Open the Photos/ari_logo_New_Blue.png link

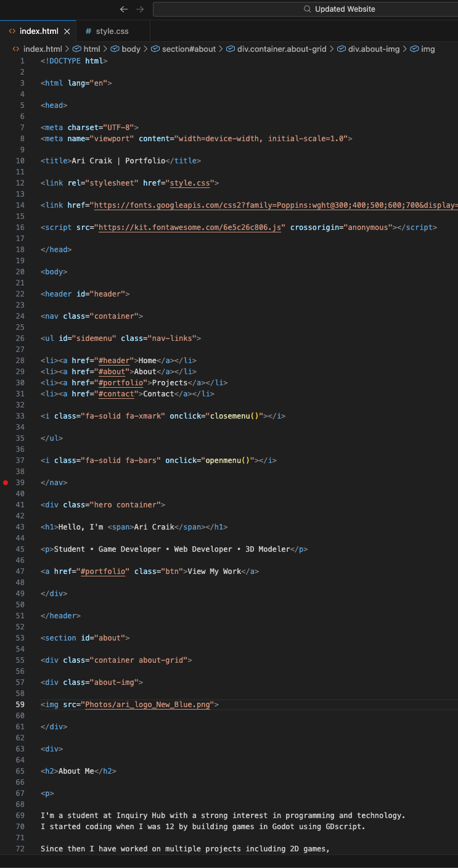tap(147, 704)
